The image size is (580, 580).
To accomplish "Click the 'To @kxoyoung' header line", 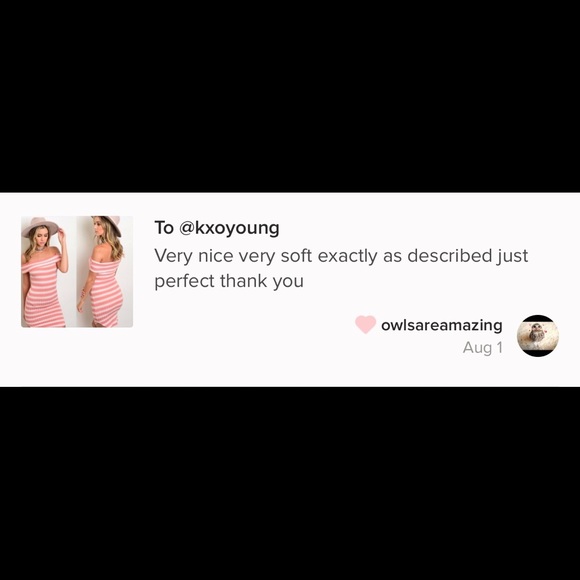I will [217, 228].
